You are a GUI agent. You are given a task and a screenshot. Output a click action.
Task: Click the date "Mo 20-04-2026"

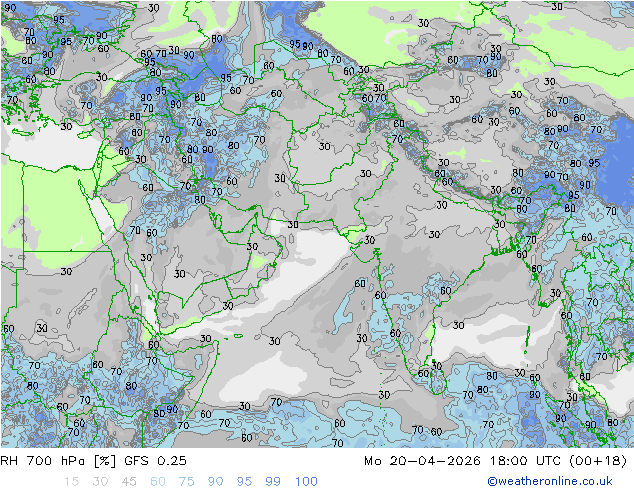coord(422,461)
